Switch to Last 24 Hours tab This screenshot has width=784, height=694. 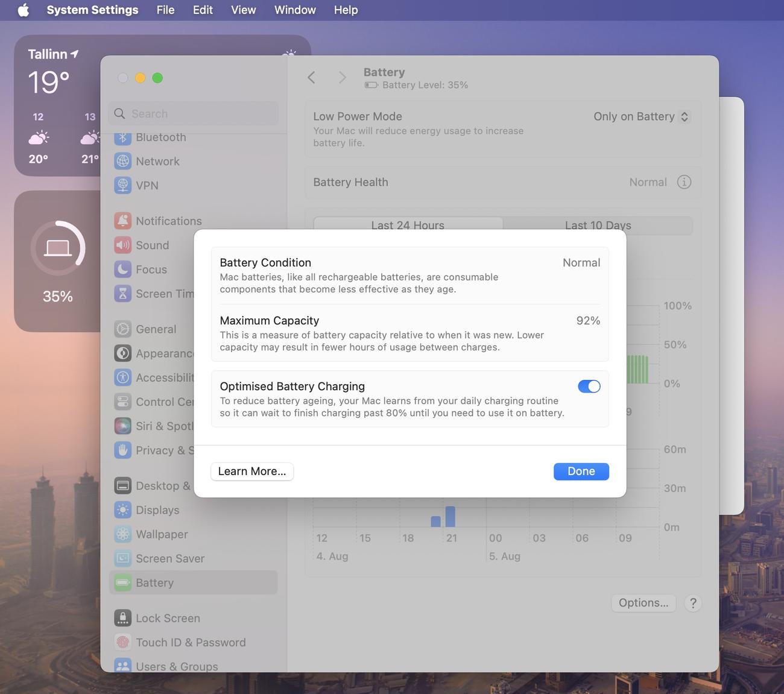tap(408, 224)
